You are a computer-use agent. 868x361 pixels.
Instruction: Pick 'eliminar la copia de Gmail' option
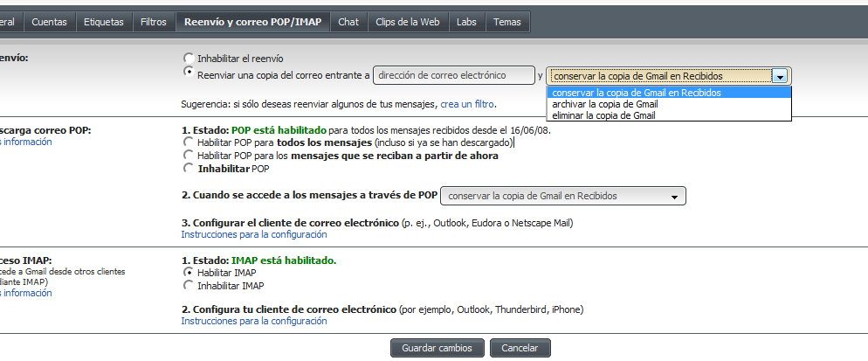click(603, 115)
